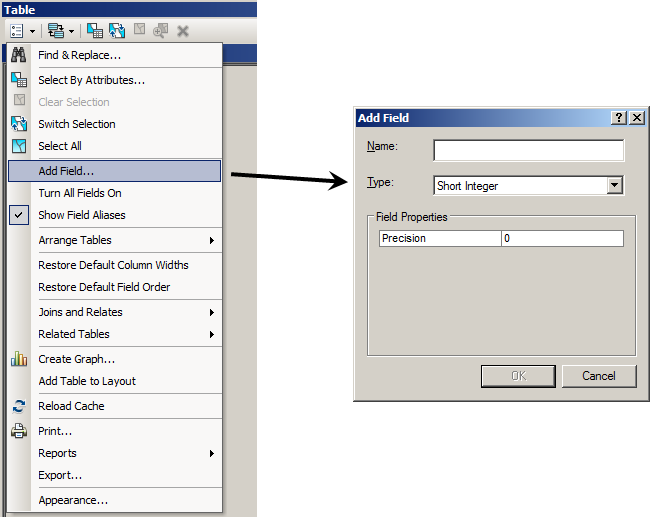The width and height of the screenshot is (651, 517).
Task: Expand the Related Tables toolbar dropdown arrow
Action: [x=71, y=31]
